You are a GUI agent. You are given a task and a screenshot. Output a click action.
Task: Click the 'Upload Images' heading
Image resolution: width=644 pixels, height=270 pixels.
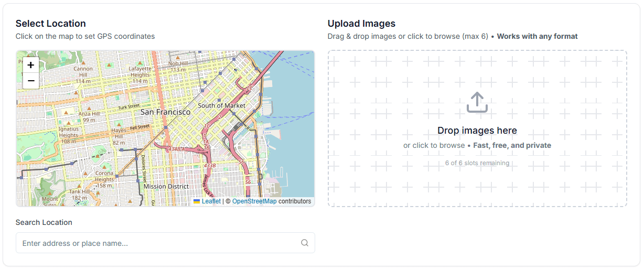tap(361, 24)
